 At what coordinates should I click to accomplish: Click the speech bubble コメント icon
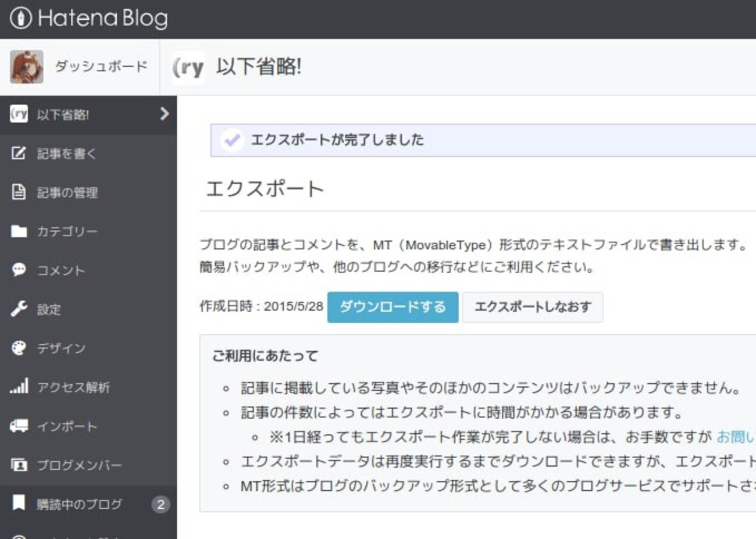coord(19,270)
